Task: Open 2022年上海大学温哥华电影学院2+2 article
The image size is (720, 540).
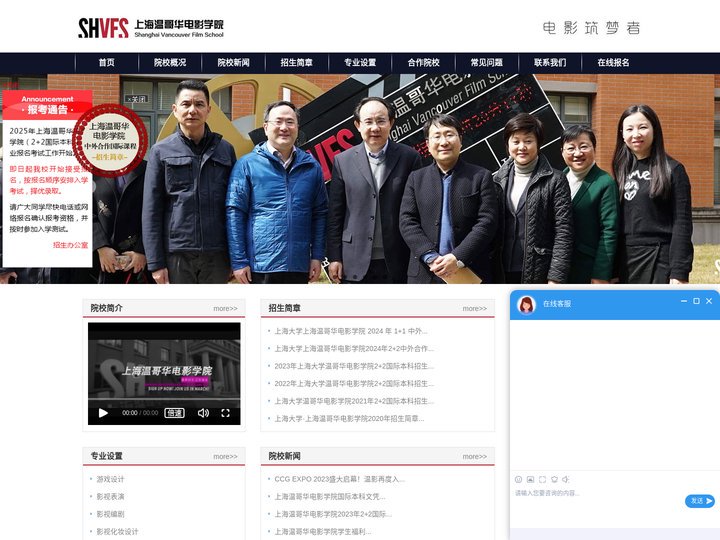Action: coord(354,383)
